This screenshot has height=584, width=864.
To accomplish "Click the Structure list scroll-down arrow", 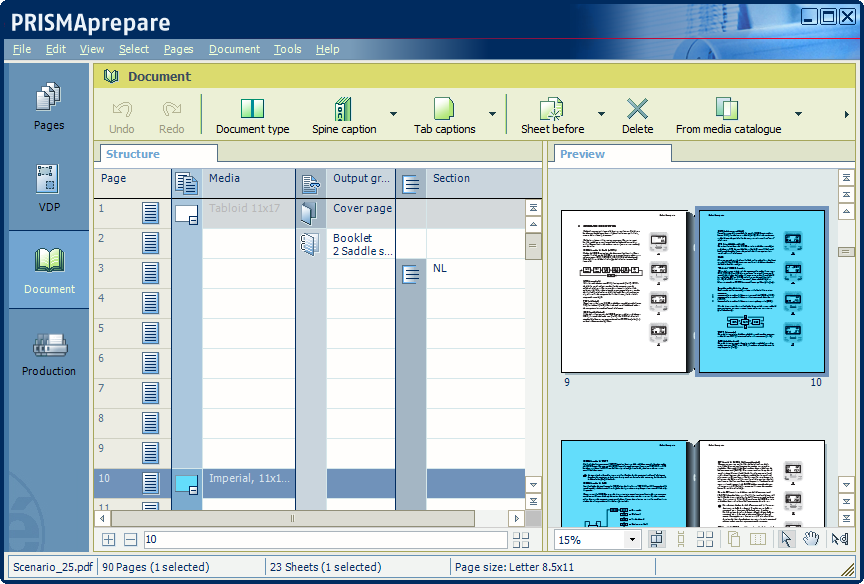I will click(533, 485).
